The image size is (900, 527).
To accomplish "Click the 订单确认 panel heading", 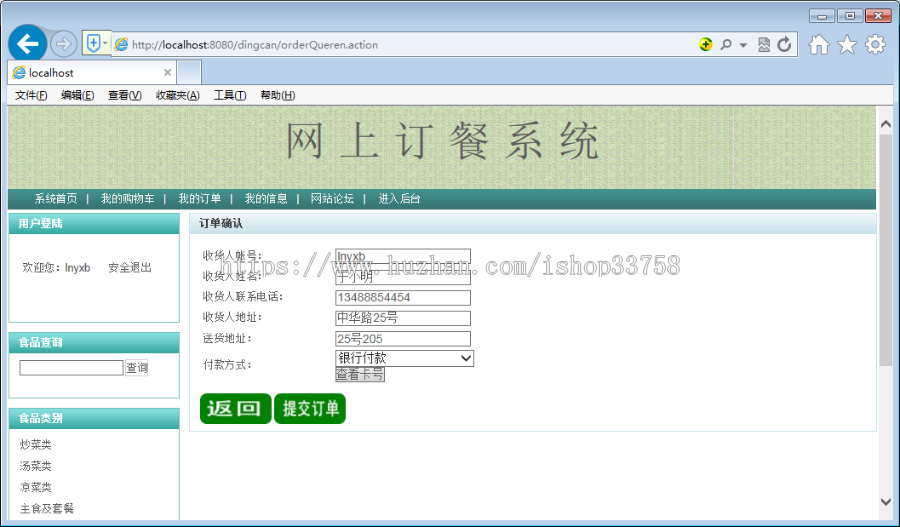I will (x=221, y=223).
